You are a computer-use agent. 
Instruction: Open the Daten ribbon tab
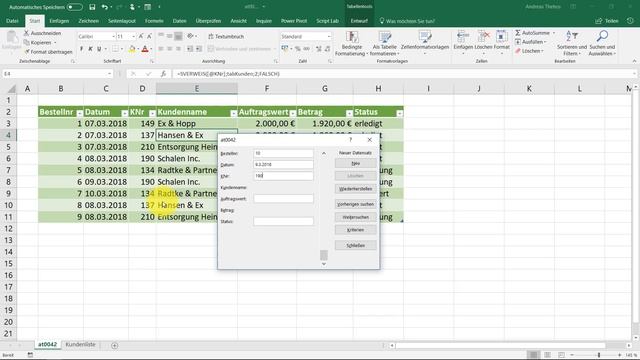179,21
